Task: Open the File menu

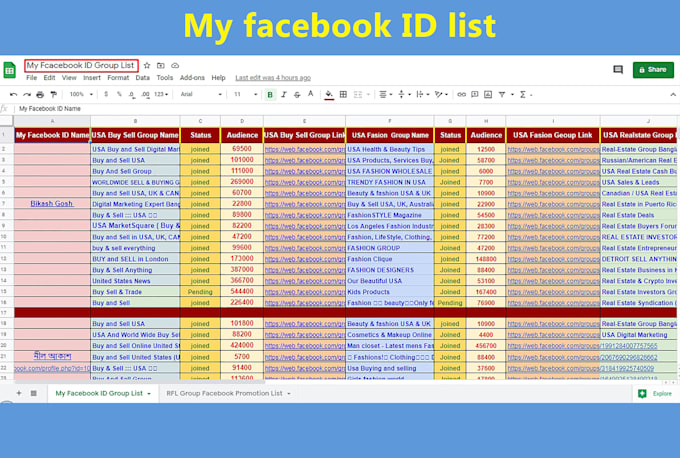Action: click(x=31, y=78)
